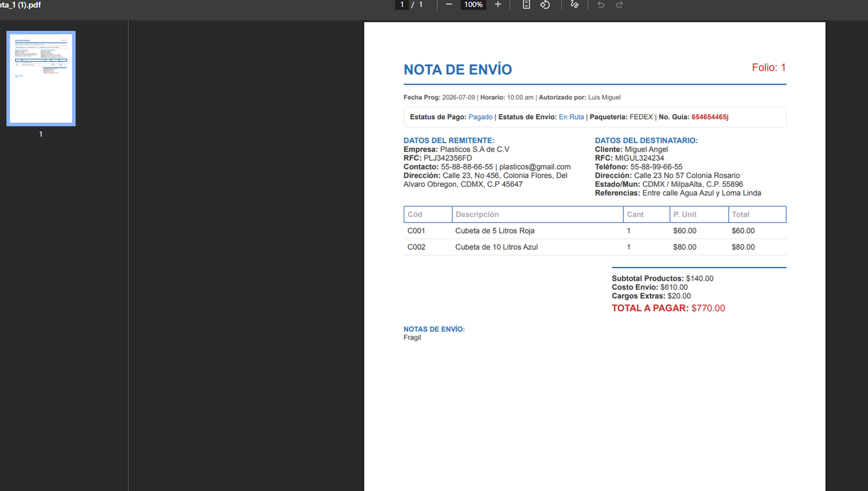Click the undo arrow icon
This screenshot has width=868, height=491.
601,5
